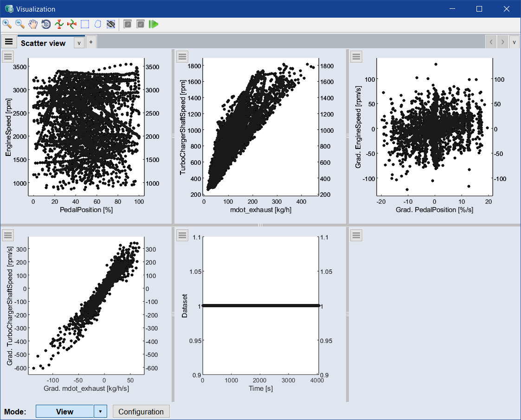Select the lasso selection tool
This screenshot has height=420, width=521.
pyautogui.click(x=98, y=24)
